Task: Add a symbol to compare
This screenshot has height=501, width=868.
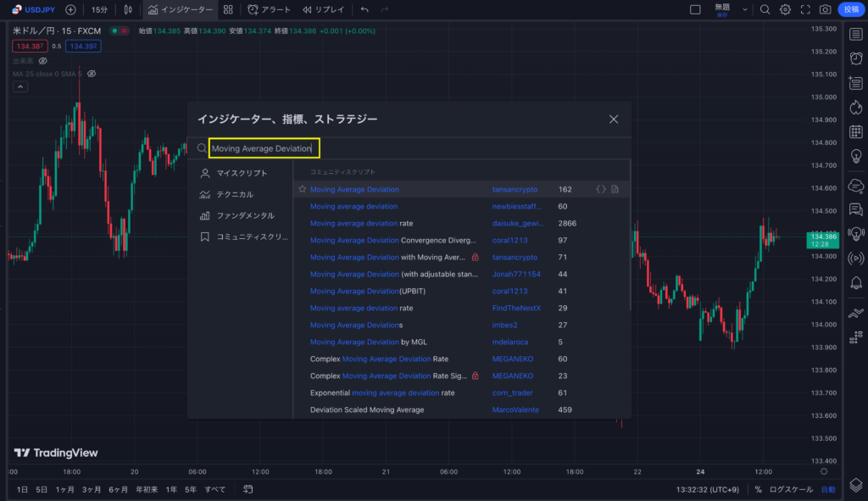Action: pos(70,9)
